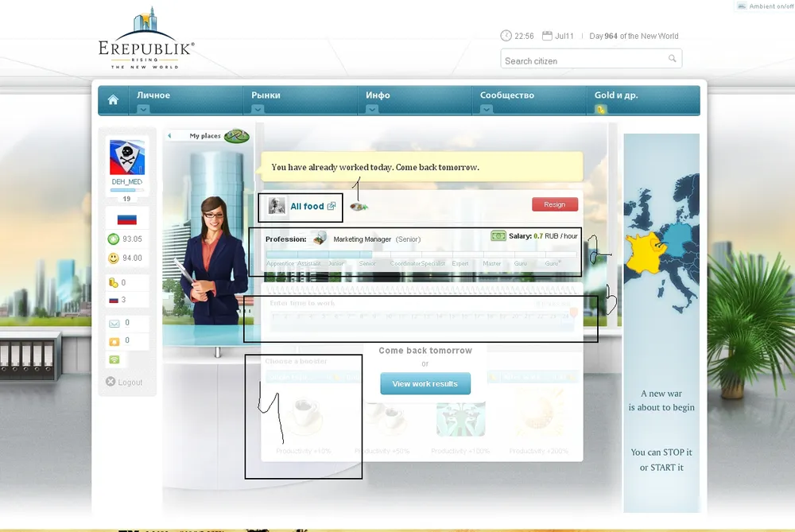Click the Russian flag citizenship icon
795x532 pixels.
(x=126, y=219)
